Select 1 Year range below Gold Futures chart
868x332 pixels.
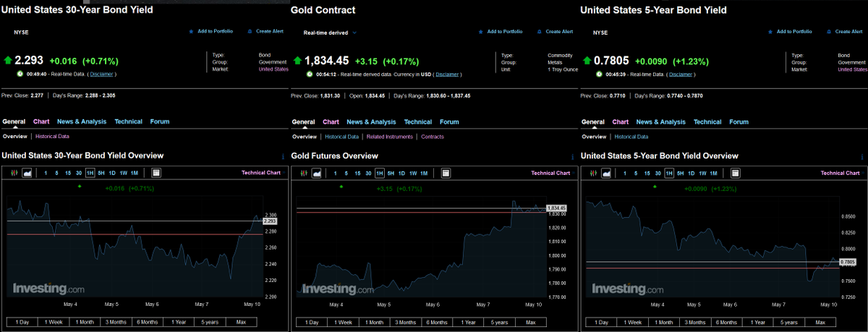pos(469,322)
